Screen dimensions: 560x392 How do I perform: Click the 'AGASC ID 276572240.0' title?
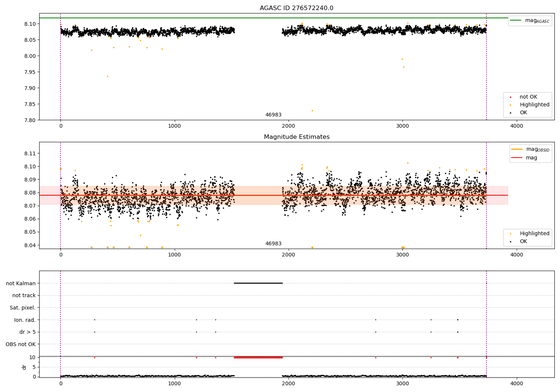(x=296, y=8)
